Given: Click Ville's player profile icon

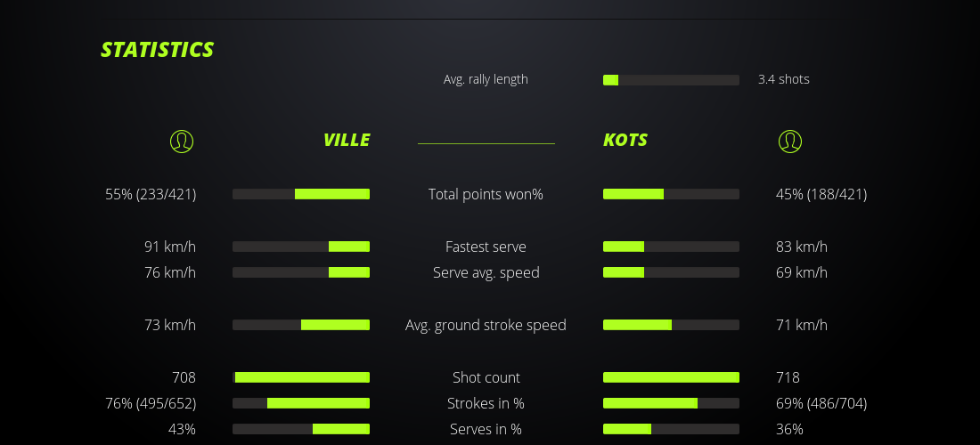Looking at the screenshot, I should coord(181,141).
